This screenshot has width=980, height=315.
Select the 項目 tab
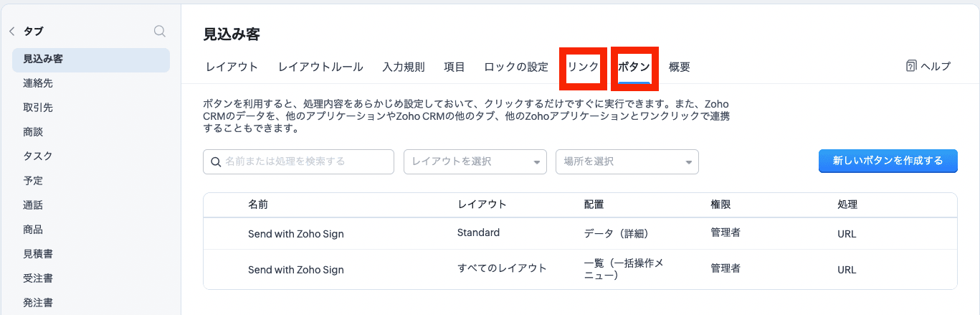coord(455,67)
